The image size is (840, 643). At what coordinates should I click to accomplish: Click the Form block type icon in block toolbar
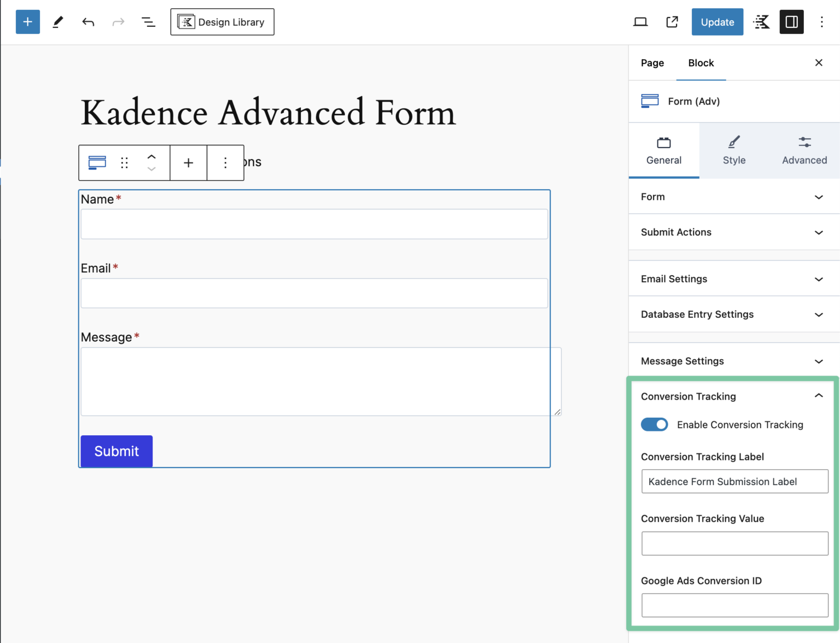point(97,162)
